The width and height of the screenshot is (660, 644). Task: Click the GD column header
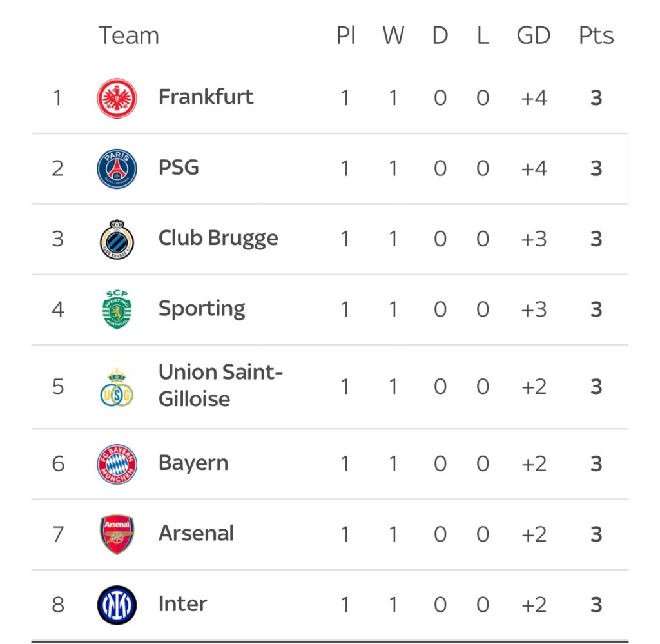[533, 35]
